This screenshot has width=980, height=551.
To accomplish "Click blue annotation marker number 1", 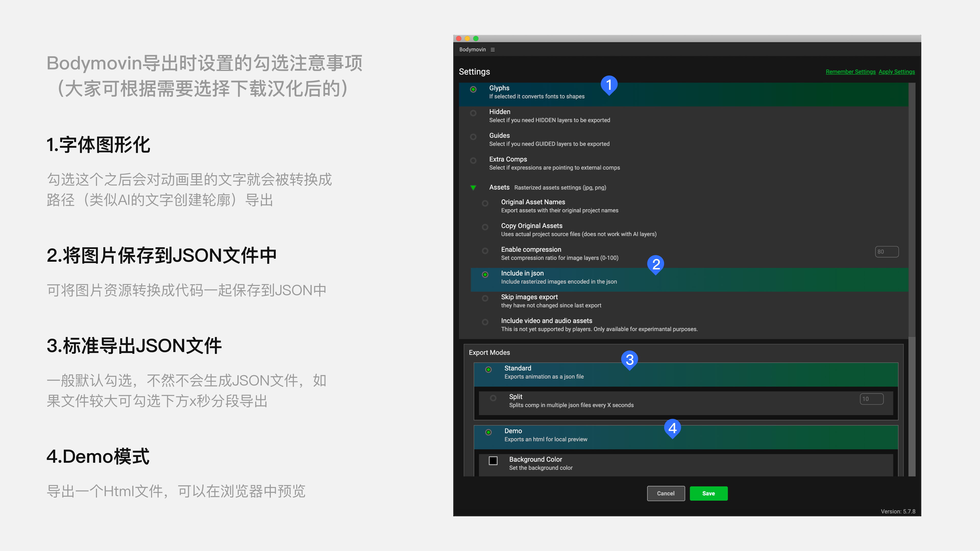I will pos(609,84).
